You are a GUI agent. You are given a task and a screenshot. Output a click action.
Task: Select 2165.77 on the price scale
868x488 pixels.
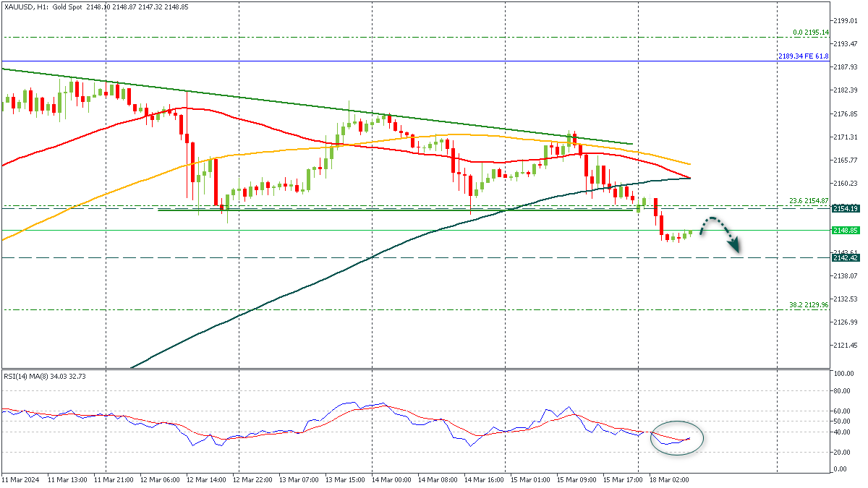coord(844,160)
